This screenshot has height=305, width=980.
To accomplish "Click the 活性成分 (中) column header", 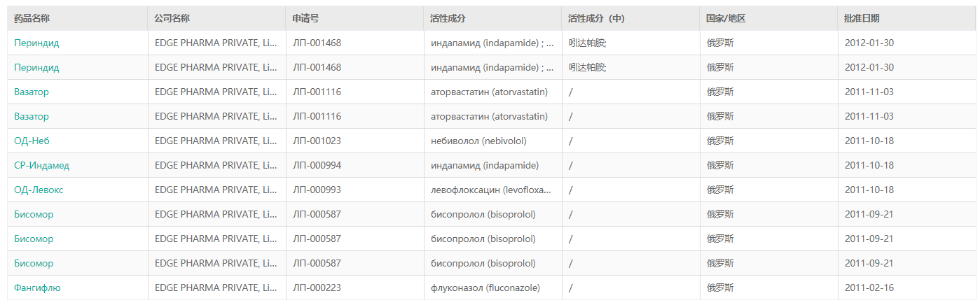I will click(596, 18).
